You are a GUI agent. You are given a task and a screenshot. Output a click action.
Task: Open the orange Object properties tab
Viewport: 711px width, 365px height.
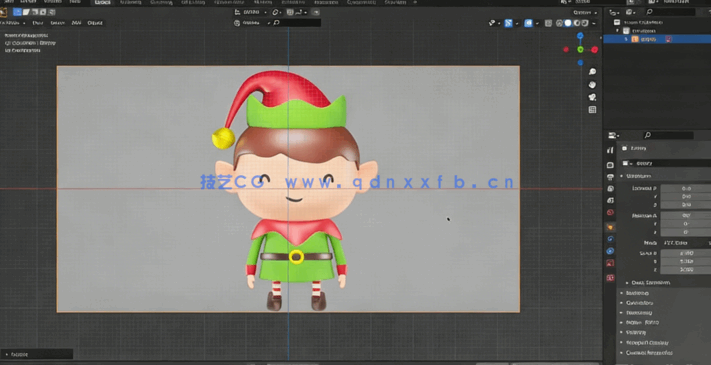[610, 227]
